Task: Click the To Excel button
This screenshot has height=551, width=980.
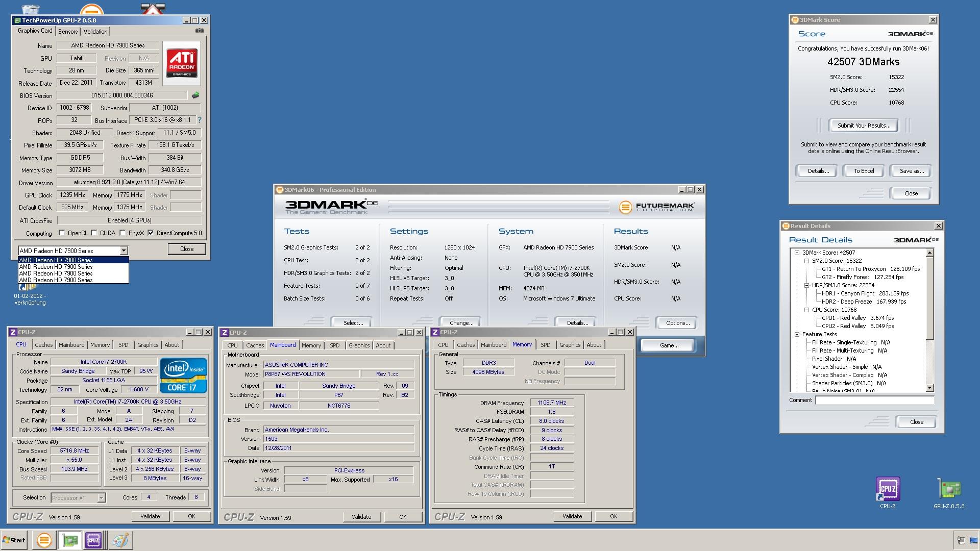Action: point(864,171)
